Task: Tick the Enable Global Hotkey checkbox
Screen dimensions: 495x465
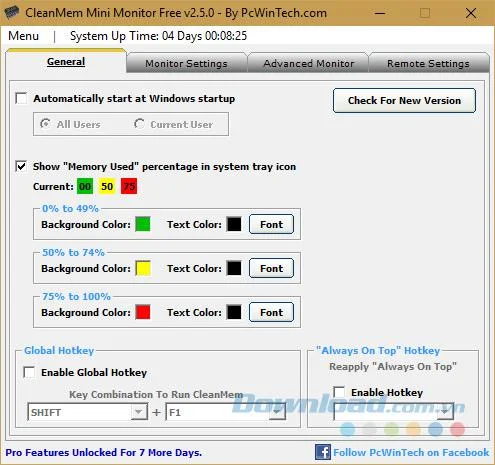Action: [29, 372]
